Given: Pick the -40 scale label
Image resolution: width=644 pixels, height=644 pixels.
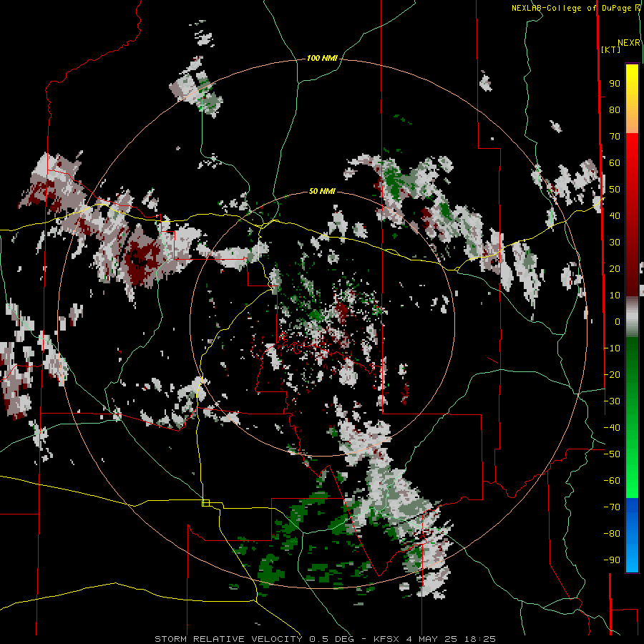Looking at the screenshot, I should point(612,428).
